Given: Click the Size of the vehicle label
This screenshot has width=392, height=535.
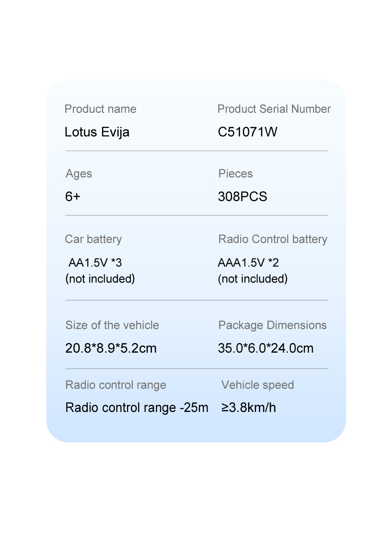Looking at the screenshot, I should (x=112, y=325).
